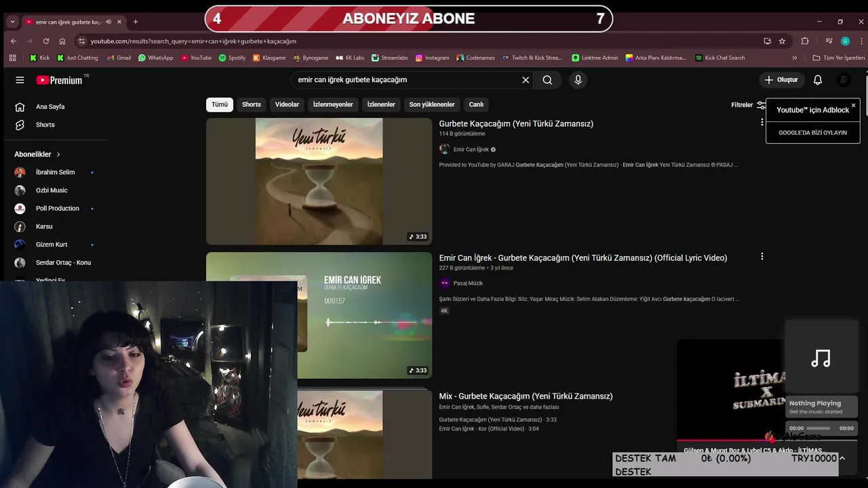Image resolution: width=868 pixels, height=488 pixels.
Task: Open the Just Chatting bookmark
Action: pyautogui.click(x=77, y=58)
